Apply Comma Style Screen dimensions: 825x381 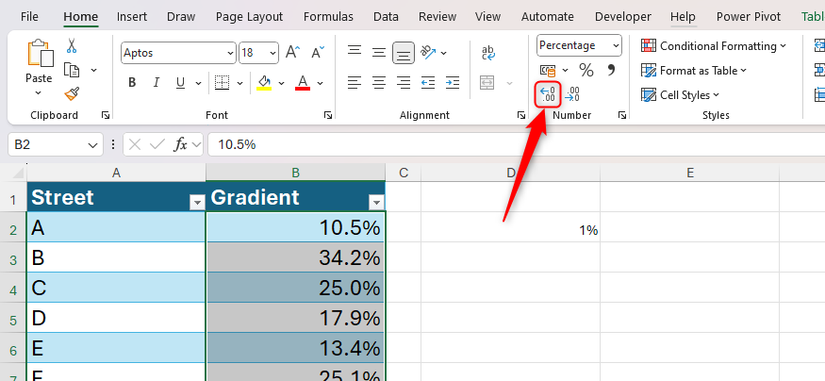pos(611,69)
